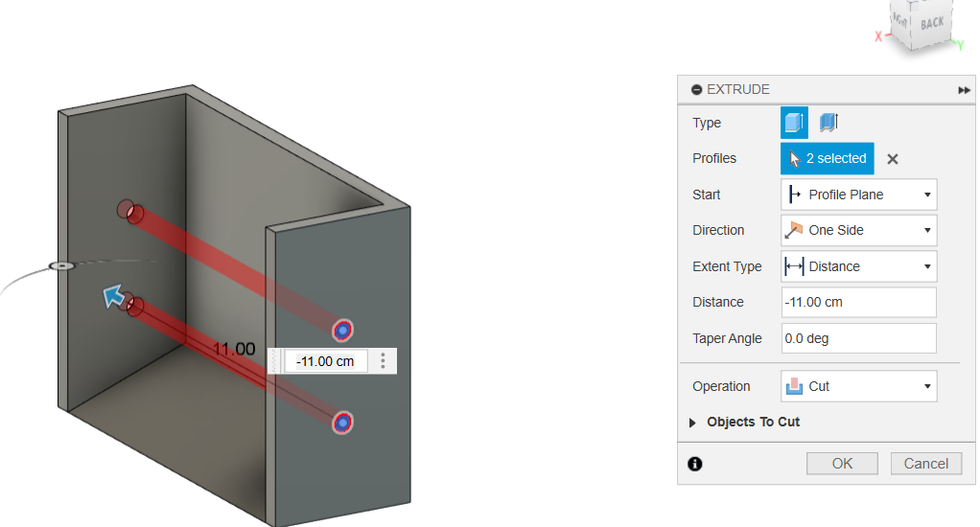Open the Direction 'One Side' dropdown
Image resolution: width=980 pixels, height=527 pixels.
(858, 230)
